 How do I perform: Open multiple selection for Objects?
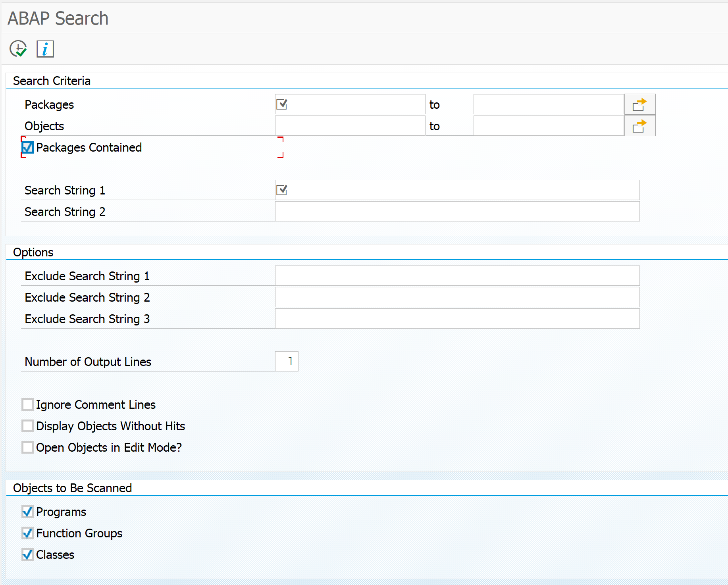(x=639, y=125)
